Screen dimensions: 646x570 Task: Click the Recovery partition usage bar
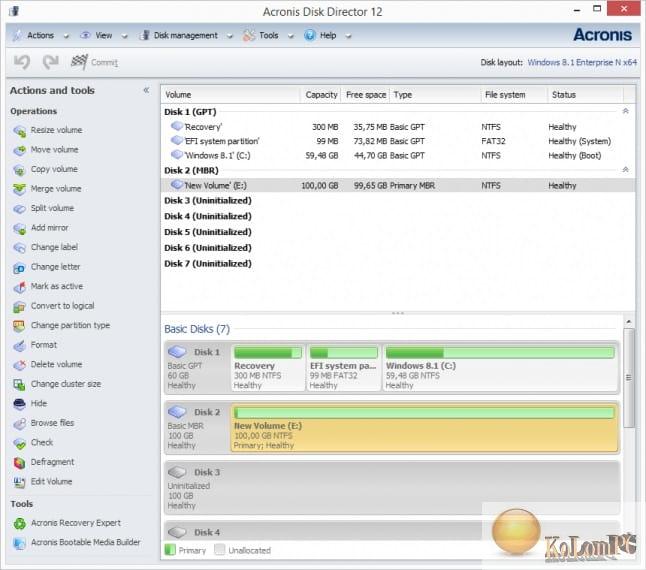(268, 353)
